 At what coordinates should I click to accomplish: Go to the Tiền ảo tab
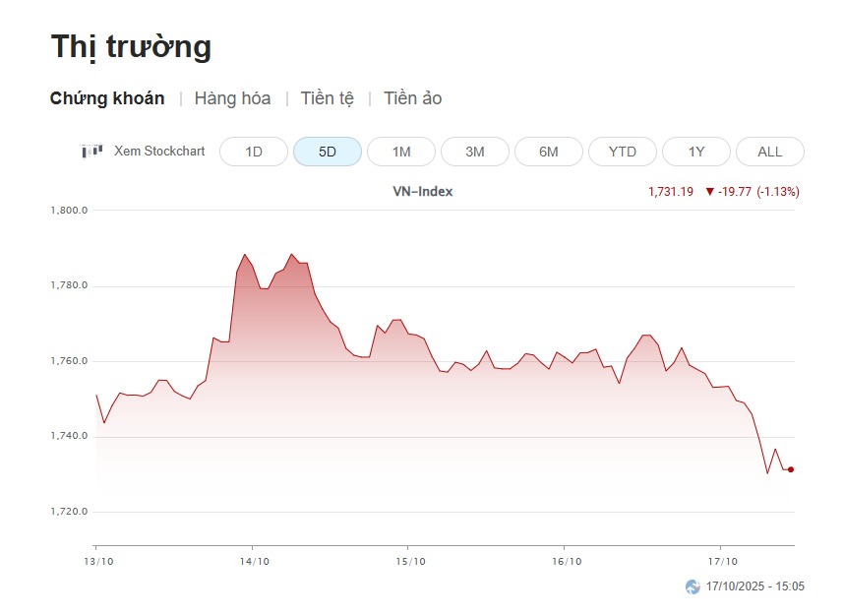(413, 98)
